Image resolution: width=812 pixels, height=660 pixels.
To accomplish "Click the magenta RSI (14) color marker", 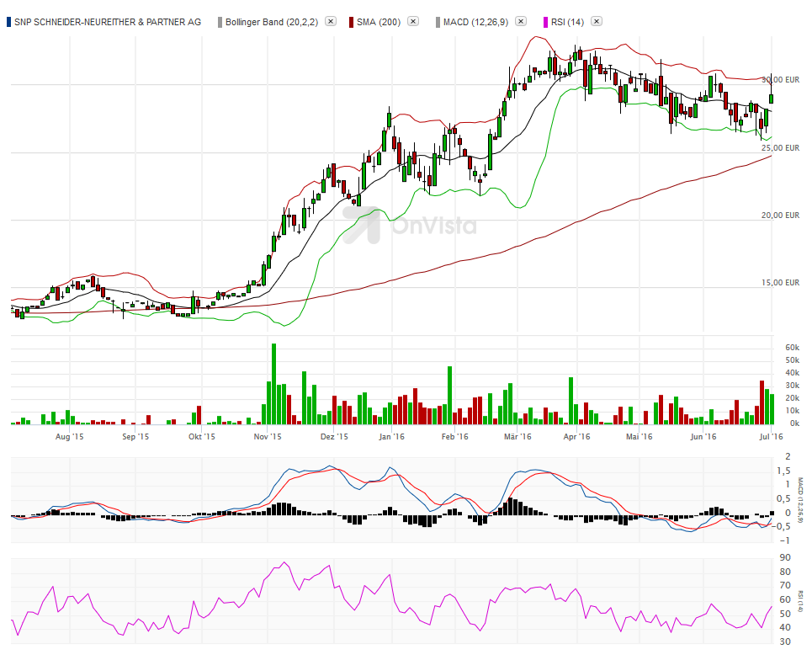I will pos(546,22).
